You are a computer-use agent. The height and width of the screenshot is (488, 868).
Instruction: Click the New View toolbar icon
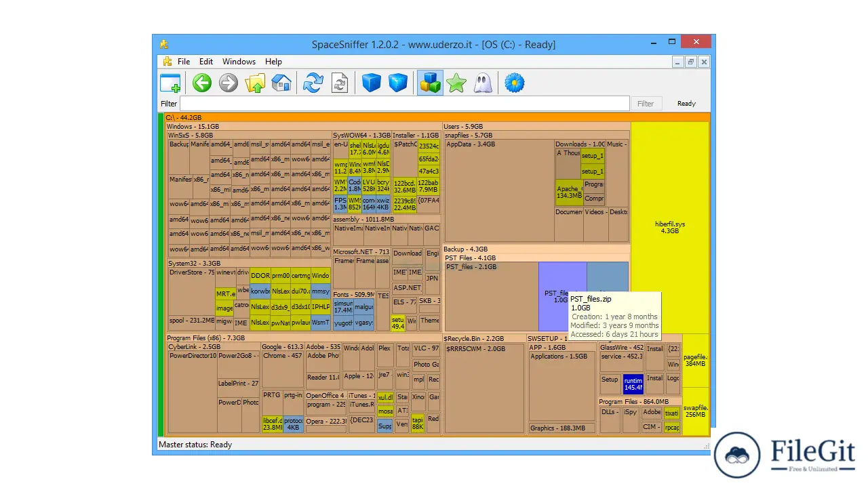[170, 83]
